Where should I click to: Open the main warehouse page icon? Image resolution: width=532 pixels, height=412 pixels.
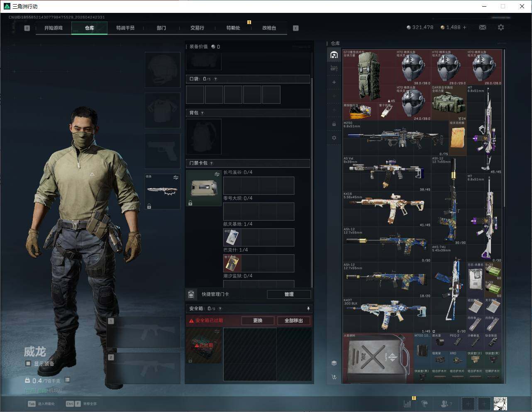click(334, 55)
